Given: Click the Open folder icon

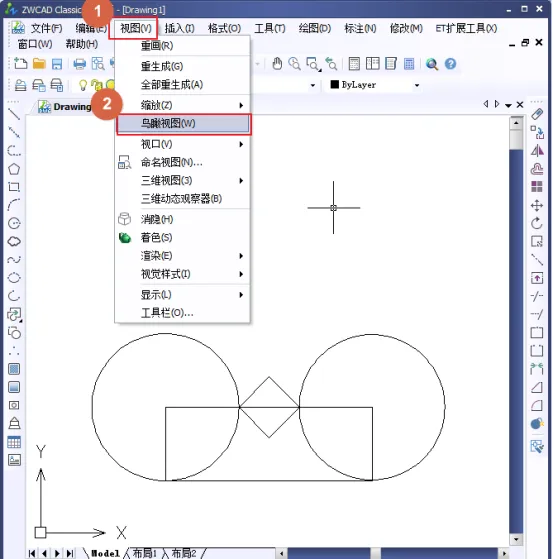Looking at the screenshot, I should click(x=39, y=64).
